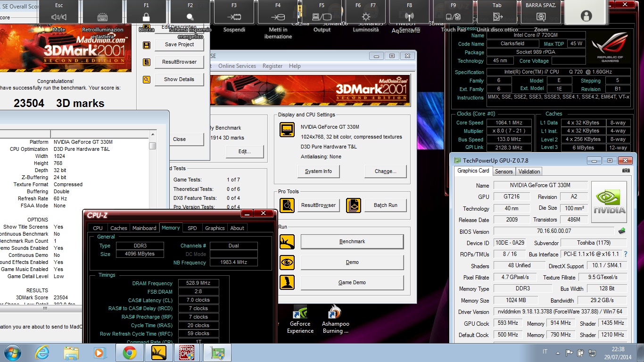Open the Help menu in 3DMark
Image resolution: width=644 pixels, height=362 pixels.
(295, 66)
